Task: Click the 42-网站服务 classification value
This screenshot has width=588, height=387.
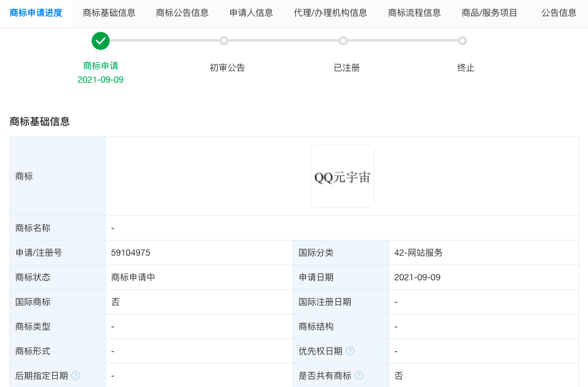Action: [418, 253]
